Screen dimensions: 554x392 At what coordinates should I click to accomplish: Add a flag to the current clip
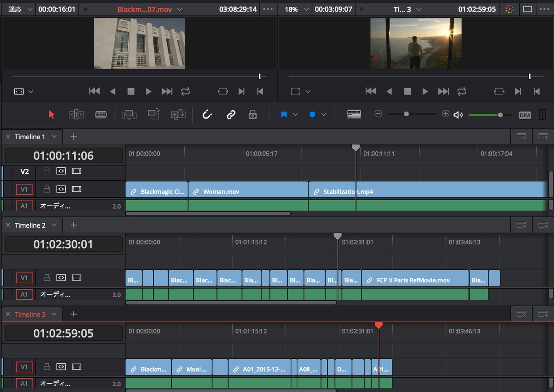(x=283, y=114)
